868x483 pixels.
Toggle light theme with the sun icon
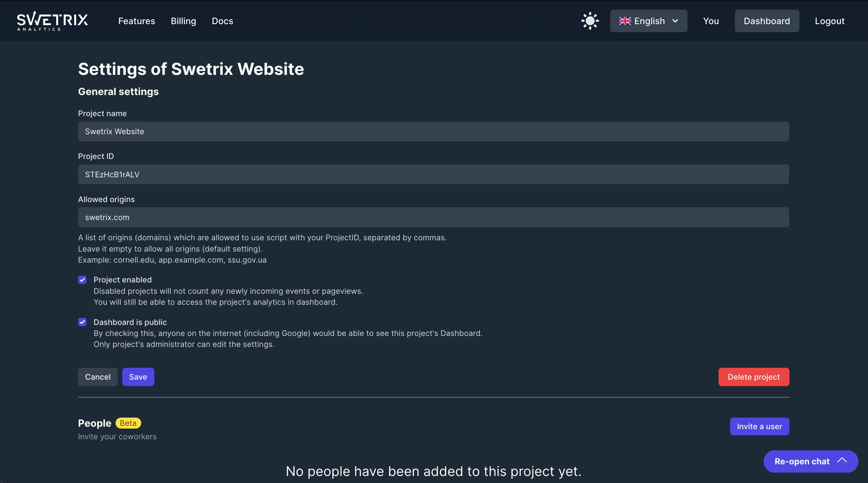coord(590,21)
